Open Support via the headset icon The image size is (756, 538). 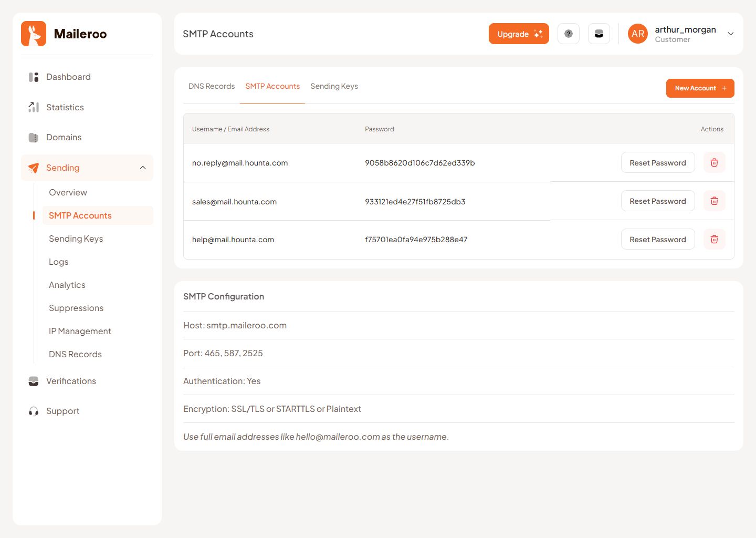(x=33, y=411)
